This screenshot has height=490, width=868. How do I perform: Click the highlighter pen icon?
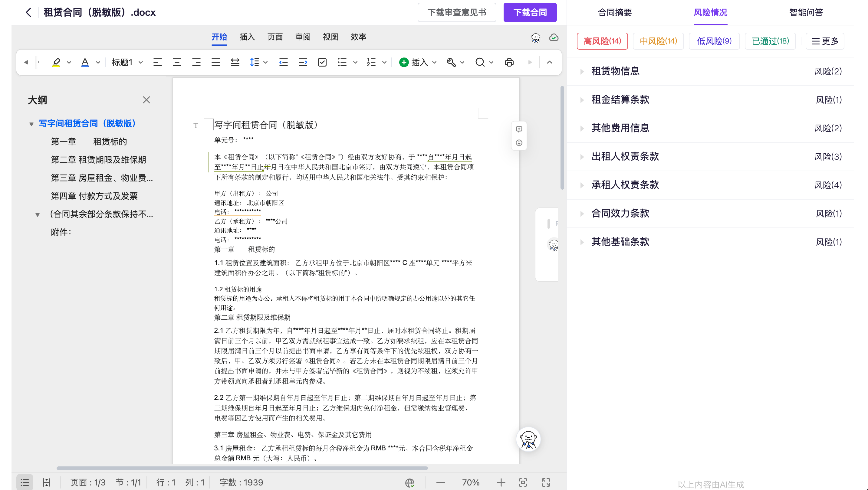click(56, 62)
